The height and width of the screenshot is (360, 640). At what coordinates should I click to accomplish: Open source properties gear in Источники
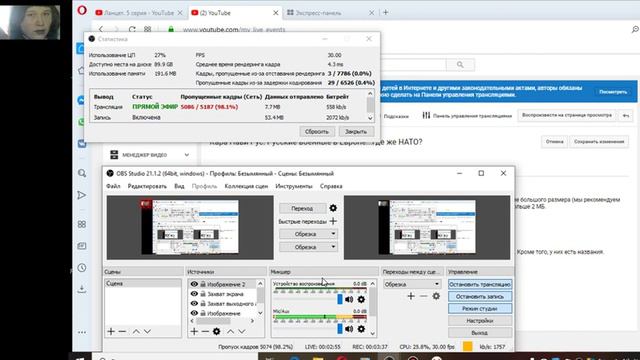click(217, 331)
